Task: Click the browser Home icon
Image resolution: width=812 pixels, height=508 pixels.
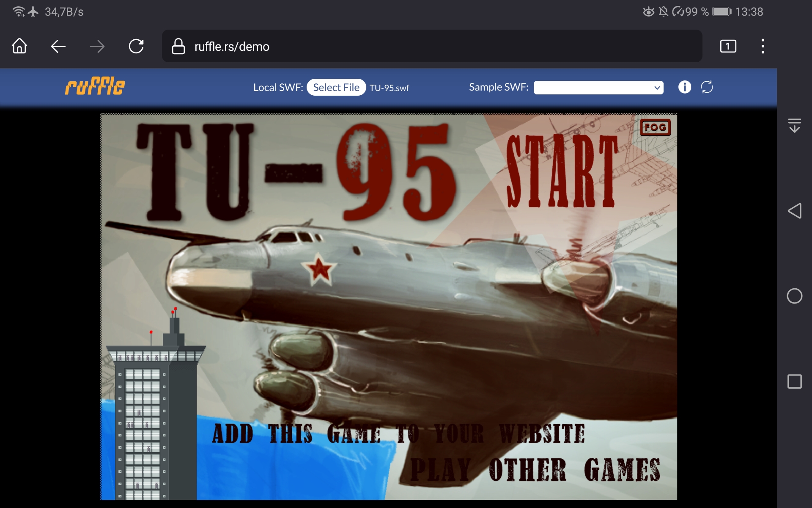Action: pyautogui.click(x=19, y=47)
